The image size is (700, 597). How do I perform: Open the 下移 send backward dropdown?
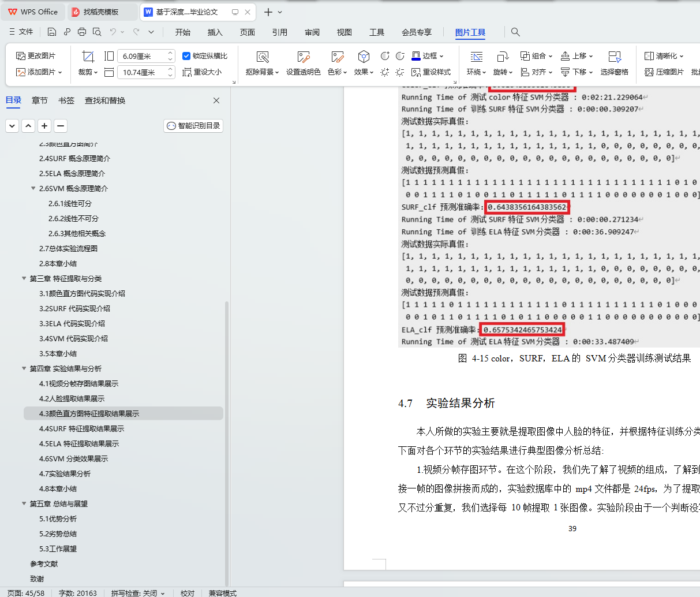[590, 73]
